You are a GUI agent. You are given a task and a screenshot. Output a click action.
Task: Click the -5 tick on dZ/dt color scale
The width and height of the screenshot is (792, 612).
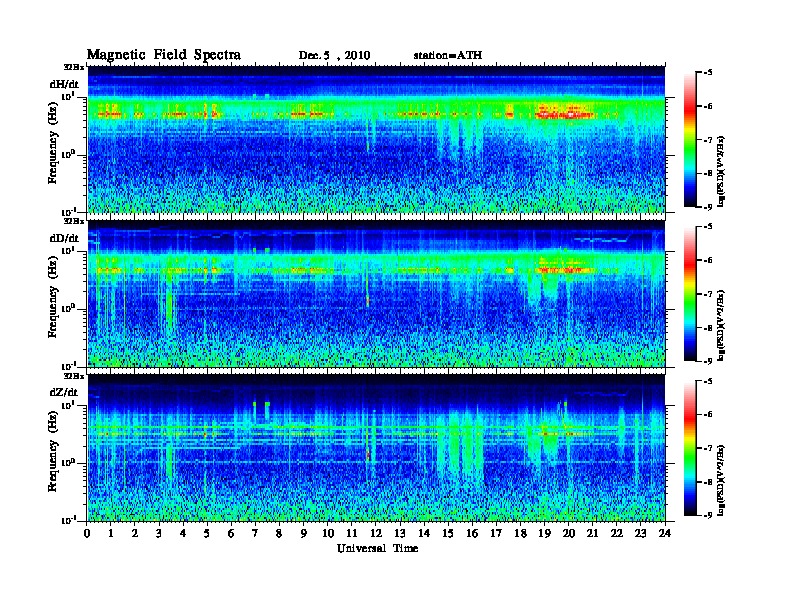point(709,381)
